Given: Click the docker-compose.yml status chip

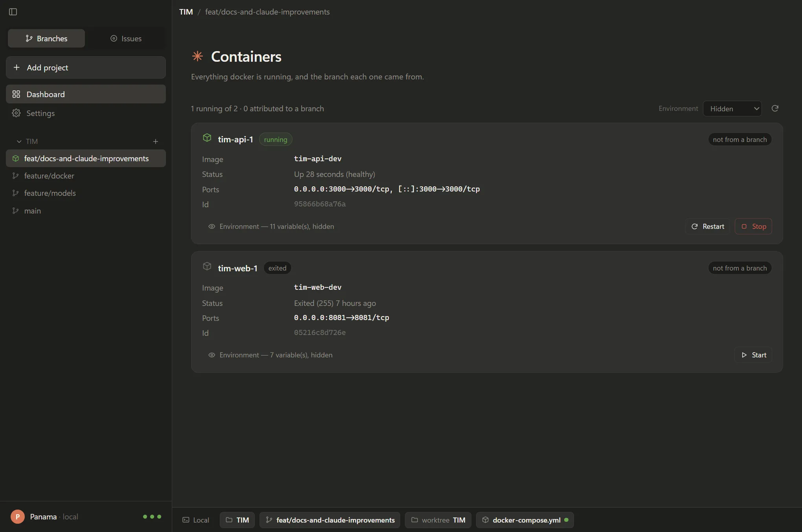Looking at the screenshot, I should pos(525,520).
